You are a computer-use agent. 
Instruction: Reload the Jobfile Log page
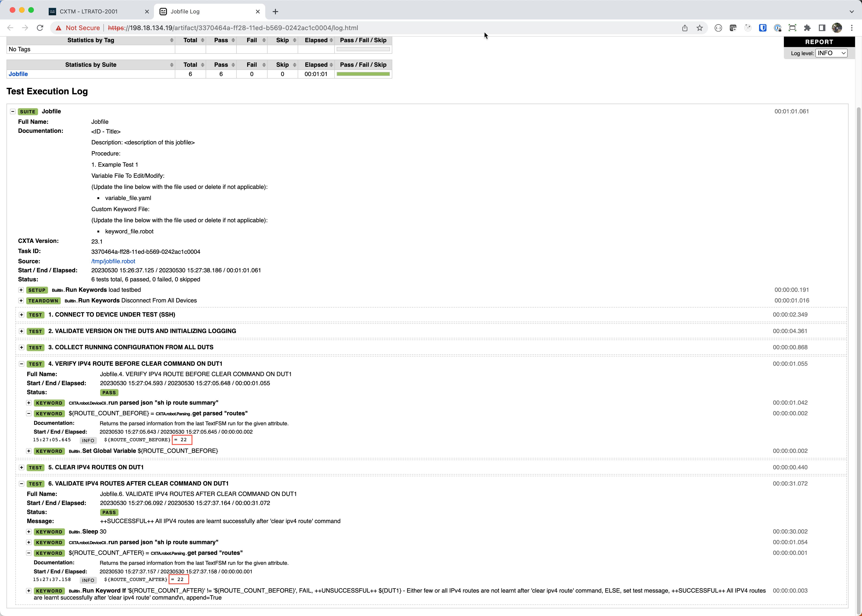point(40,28)
